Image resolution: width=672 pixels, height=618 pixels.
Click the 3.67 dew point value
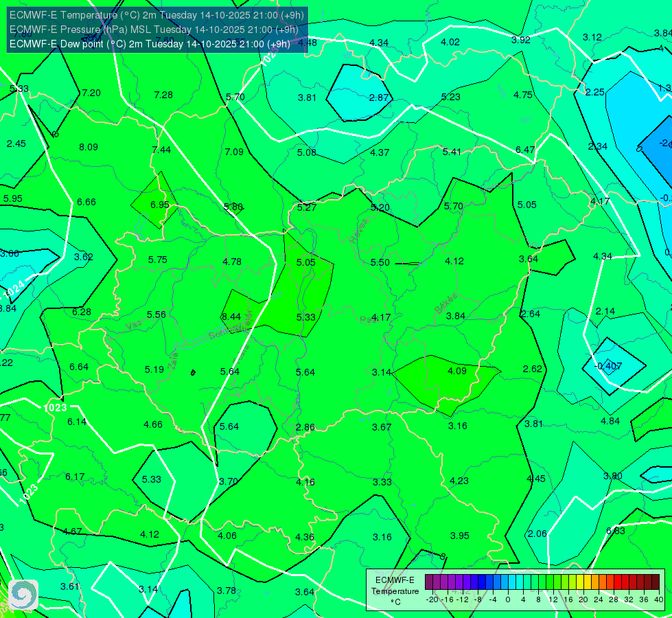[382, 427]
